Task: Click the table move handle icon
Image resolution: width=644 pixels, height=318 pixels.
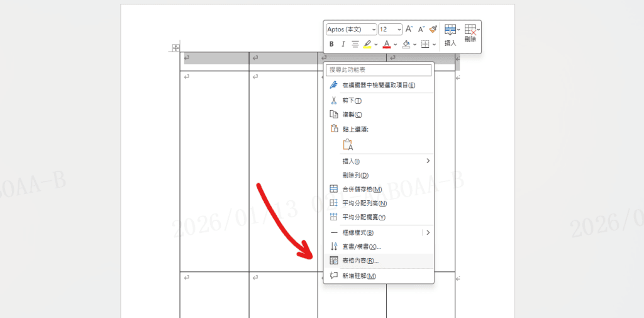Action: 175,48
